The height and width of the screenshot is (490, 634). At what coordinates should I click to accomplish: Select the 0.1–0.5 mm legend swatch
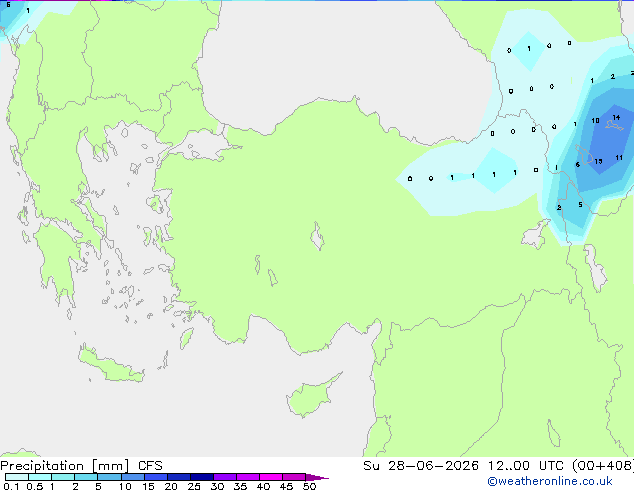pos(17,477)
